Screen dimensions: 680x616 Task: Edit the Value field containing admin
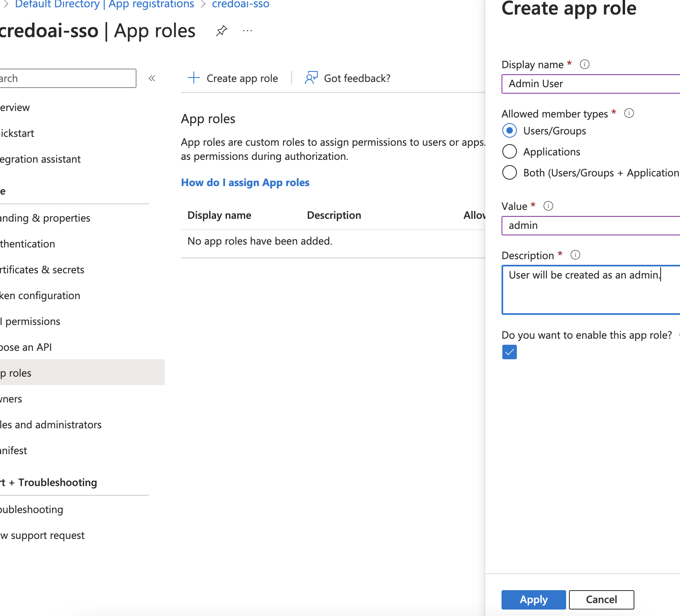(x=591, y=226)
